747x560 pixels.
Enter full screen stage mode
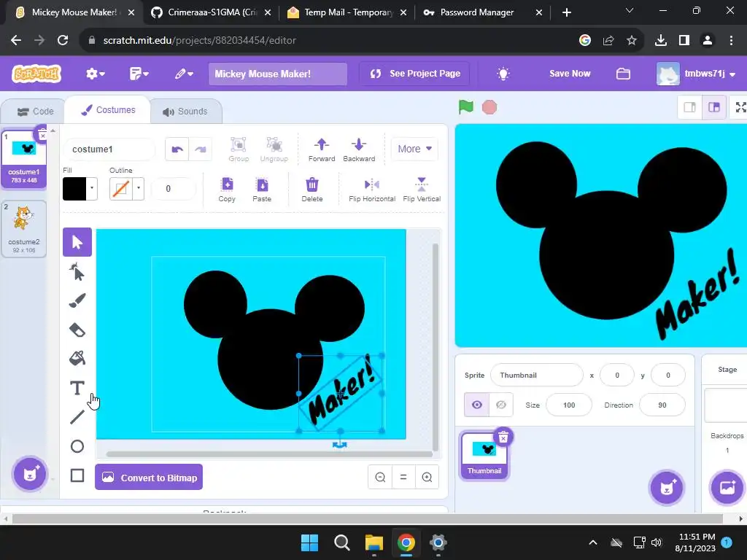click(740, 107)
